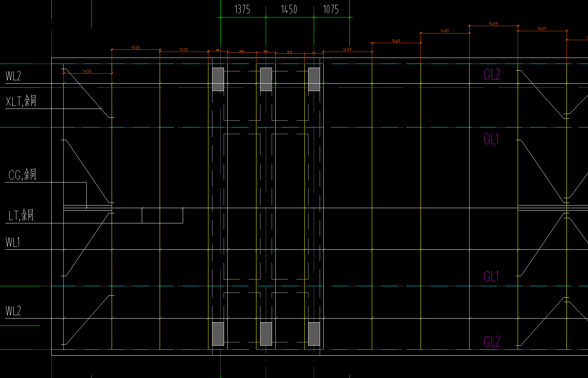Select the 1450 dimension text

(289, 9)
